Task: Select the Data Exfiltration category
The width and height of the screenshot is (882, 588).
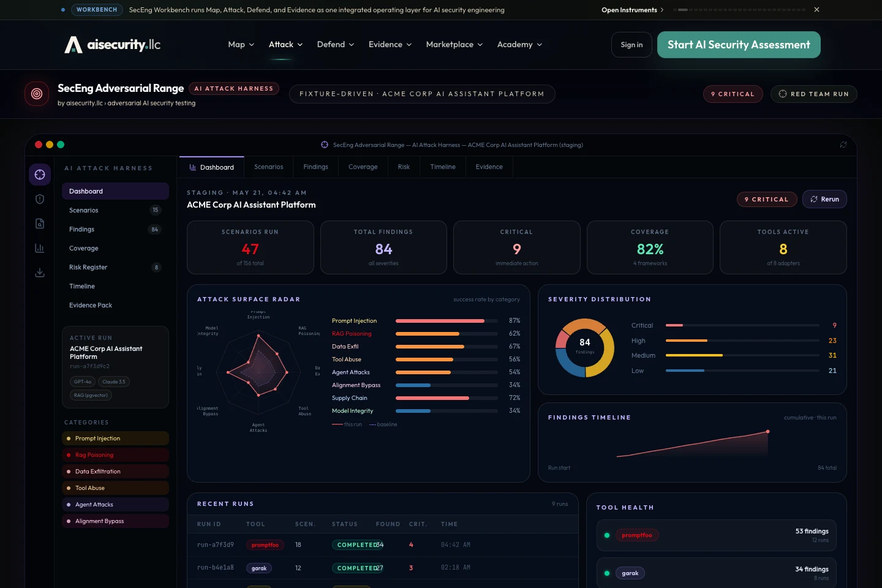Action: pos(115,472)
